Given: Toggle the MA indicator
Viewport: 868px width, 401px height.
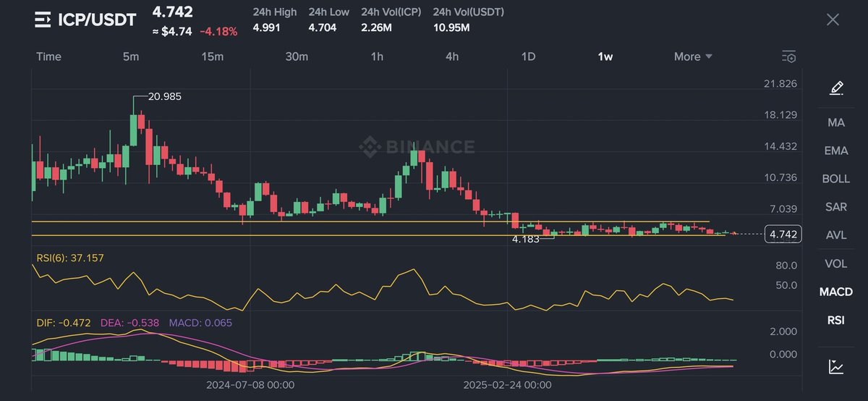Looking at the screenshot, I should pos(836,122).
